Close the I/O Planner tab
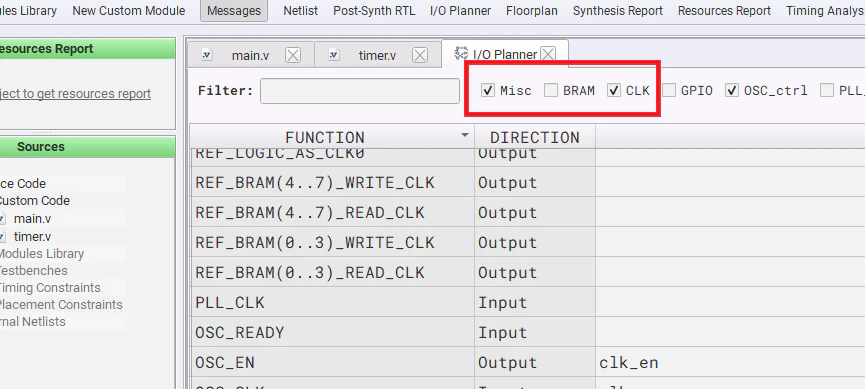 548,54
